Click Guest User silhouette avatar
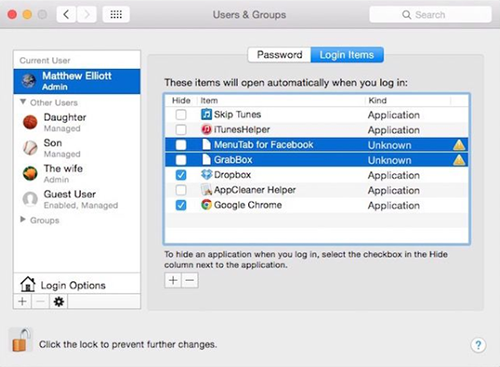Image resolution: width=500 pixels, height=367 pixels. 30,199
